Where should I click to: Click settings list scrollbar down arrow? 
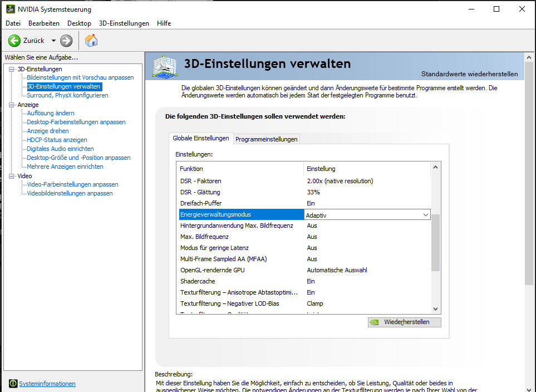click(435, 308)
